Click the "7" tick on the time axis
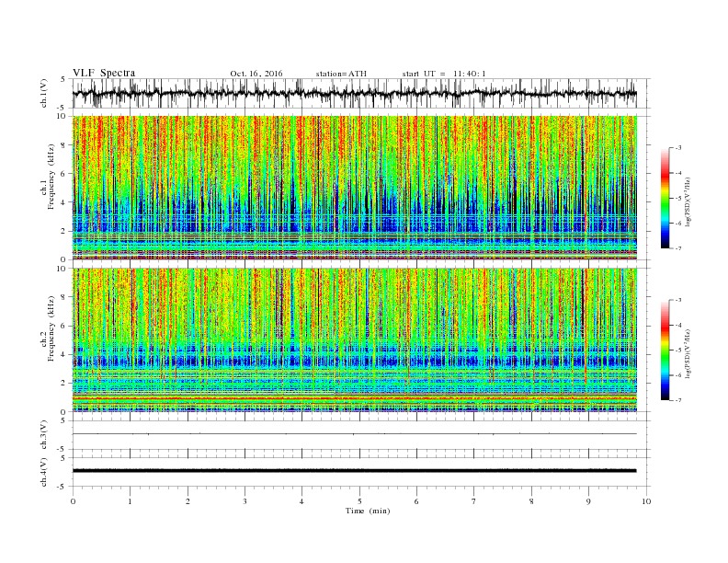This screenshot has height=563, width=728. (x=473, y=501)
